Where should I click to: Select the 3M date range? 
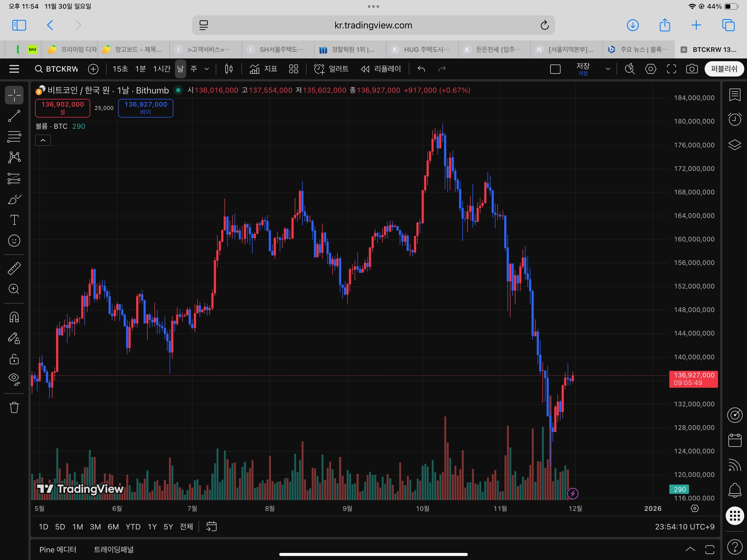point(95,527)
